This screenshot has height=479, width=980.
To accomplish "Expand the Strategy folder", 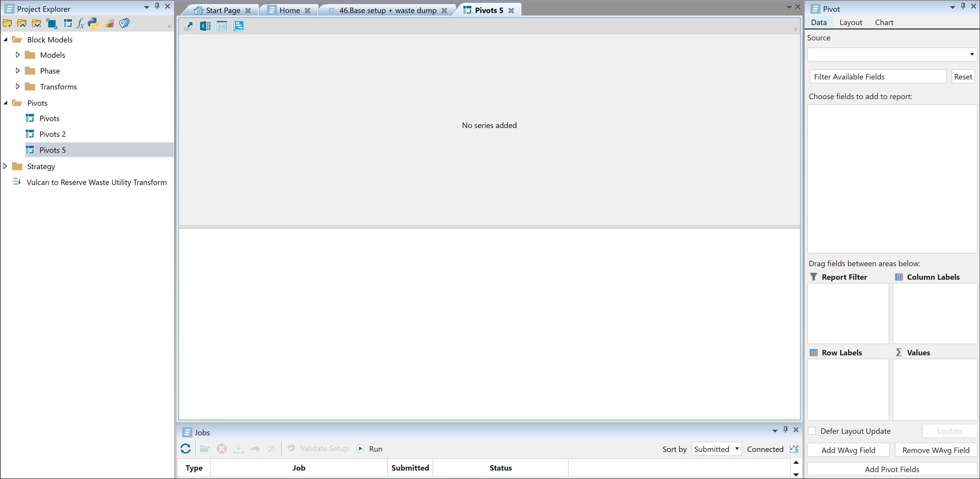I will click(5, 166).
